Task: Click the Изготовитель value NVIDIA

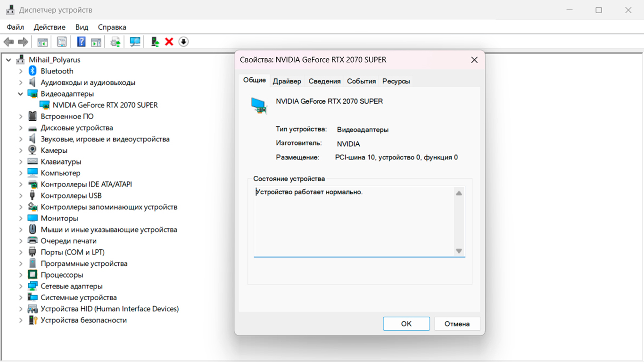Action: (348, 144)
